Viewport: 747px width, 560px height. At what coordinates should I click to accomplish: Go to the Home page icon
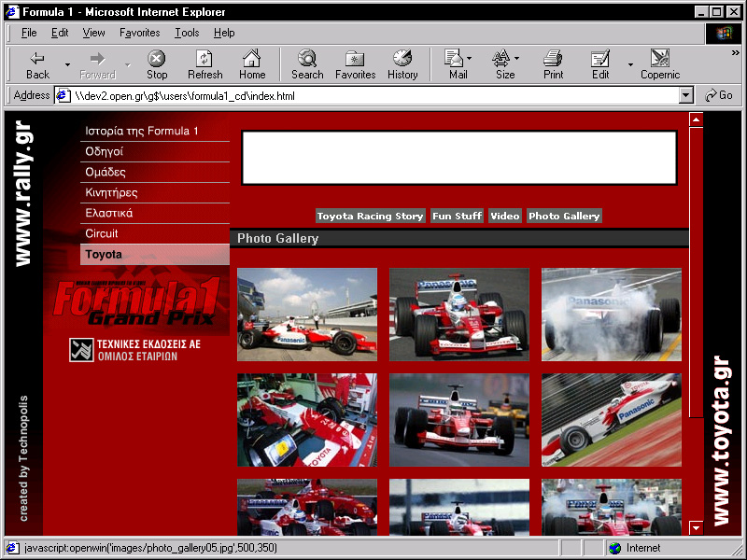pyautogui.click(x=252, y=64)
